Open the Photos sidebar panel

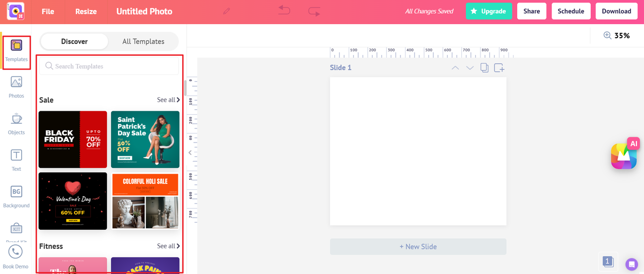(16, 87)
